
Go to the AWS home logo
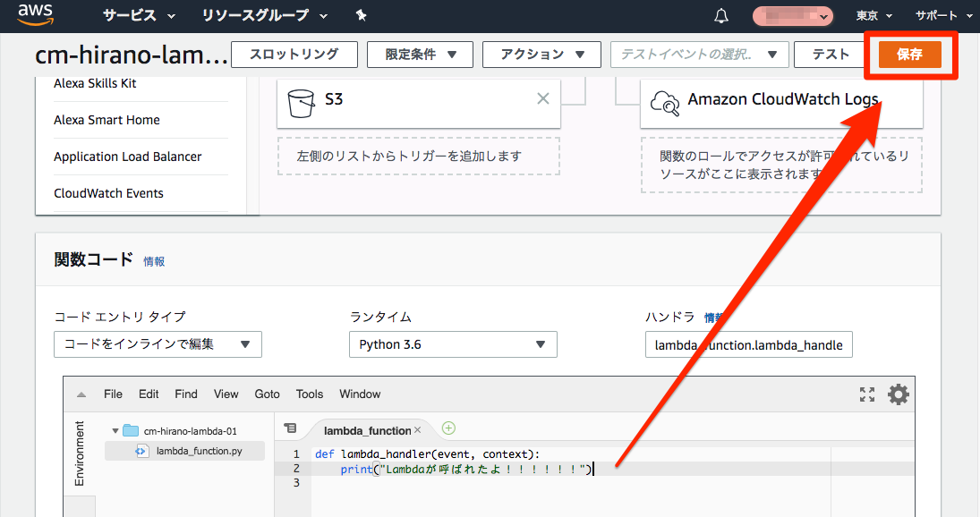[35, 15]
